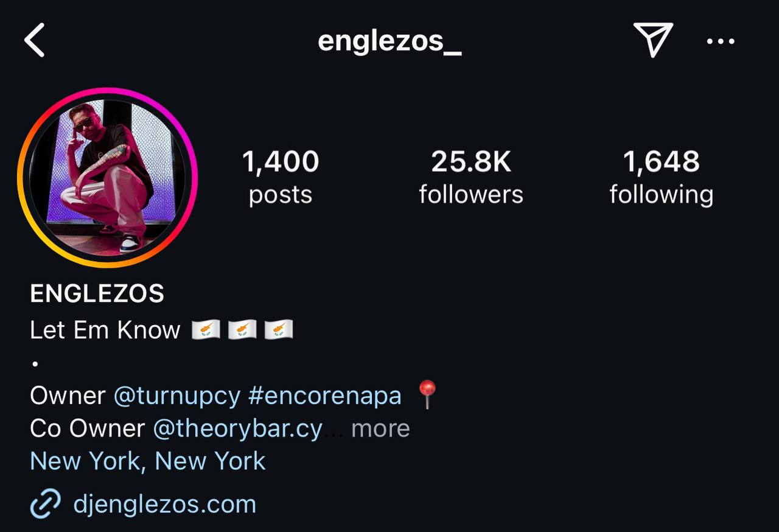Open the @turnupcy mention
The height and width of the screenshot is (532, 779).
tap(177, 396)
